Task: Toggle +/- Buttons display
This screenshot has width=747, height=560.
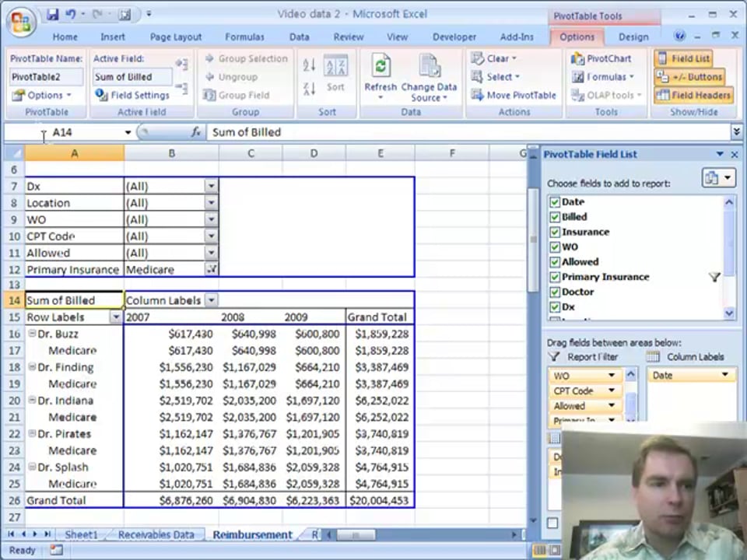Action: (690, 77)
